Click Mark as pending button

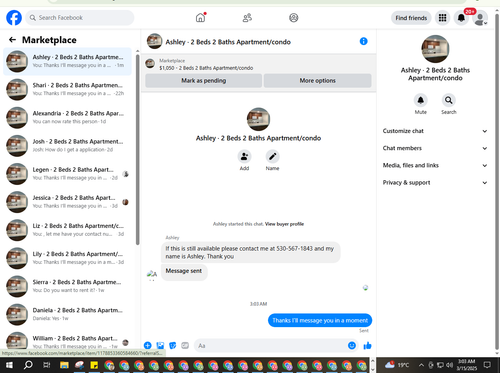[x=203, y=81]
